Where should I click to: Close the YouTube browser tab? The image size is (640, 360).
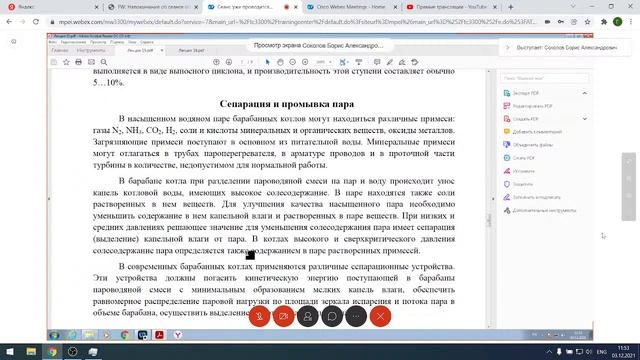495,7
